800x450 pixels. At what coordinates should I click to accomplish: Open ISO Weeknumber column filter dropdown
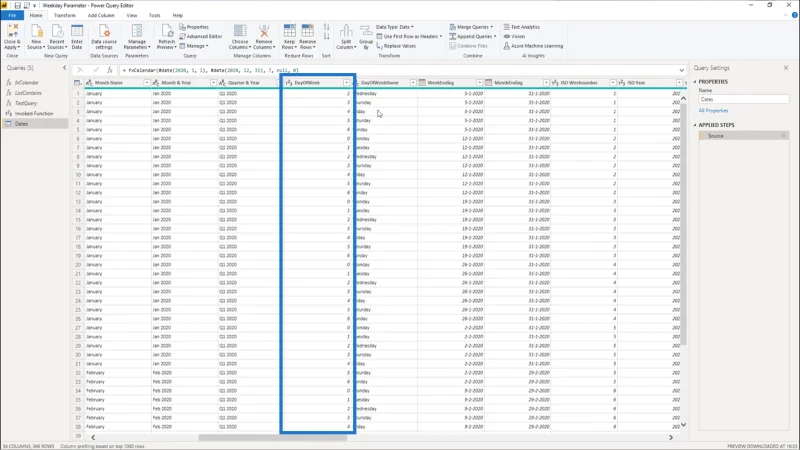pyautogui.click(x=613, y=83)
